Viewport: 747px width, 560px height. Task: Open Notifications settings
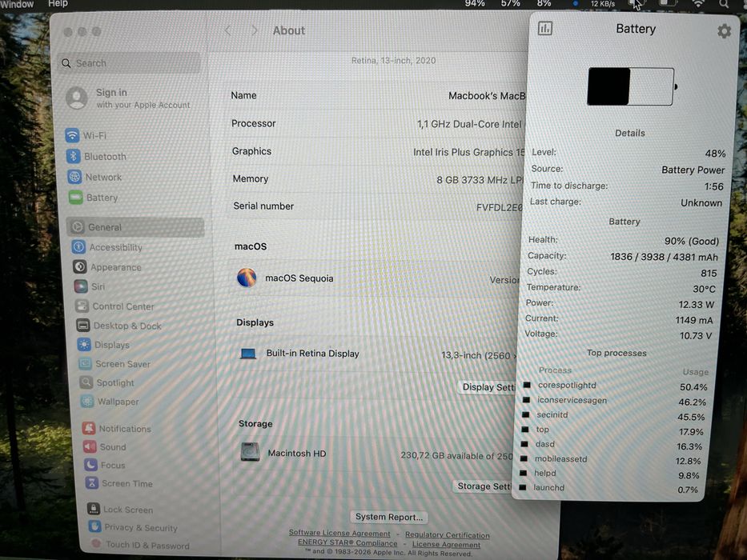pos(117,429)
